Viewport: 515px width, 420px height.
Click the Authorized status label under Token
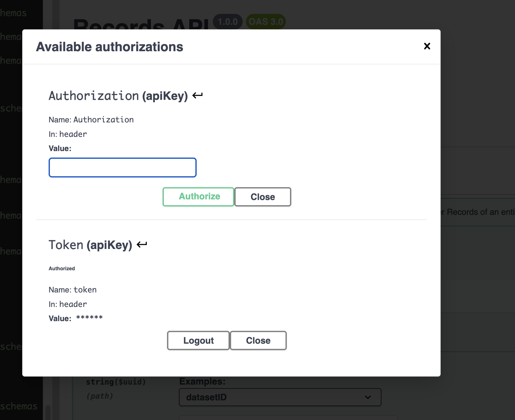[61, 268]
